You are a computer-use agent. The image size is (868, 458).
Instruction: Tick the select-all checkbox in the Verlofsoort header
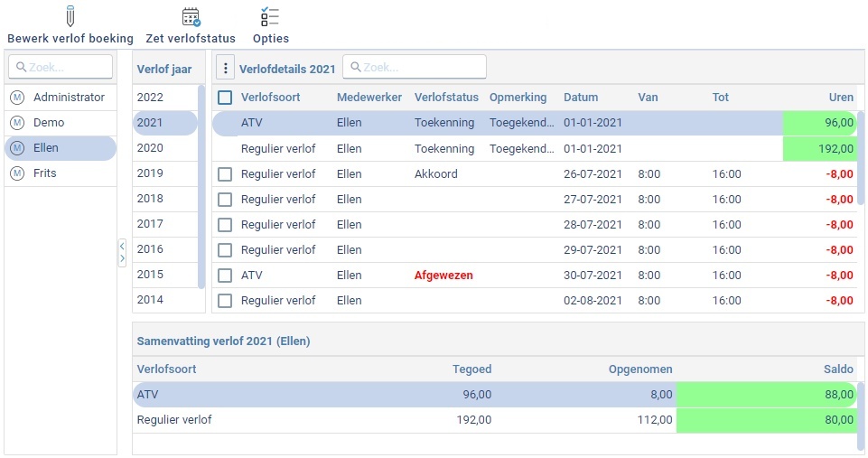click(x=225, y=98)
